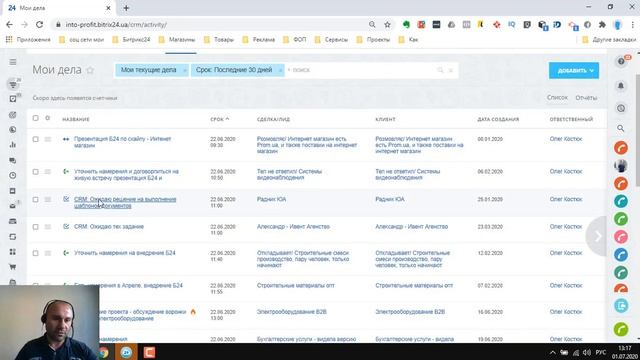Image resolution: width=640 pixels, height=360 pixels.
Task: Click the user avatar photo in right panel
Action: (621, 166)
